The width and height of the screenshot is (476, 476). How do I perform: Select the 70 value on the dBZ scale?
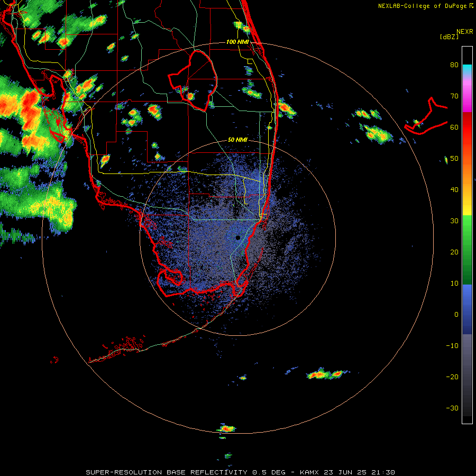tap(454, 96)
